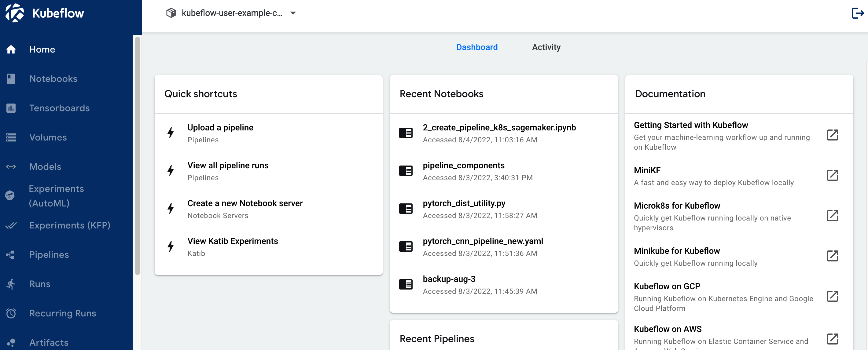Click the Pipelines tree icon
The image size is (868, 350).
[x=10, y=255]
